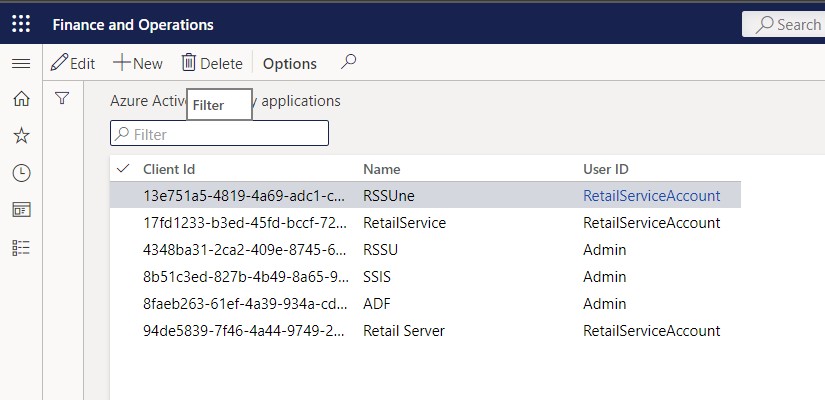Expand the hamburger navigation pane

[21, 64]
